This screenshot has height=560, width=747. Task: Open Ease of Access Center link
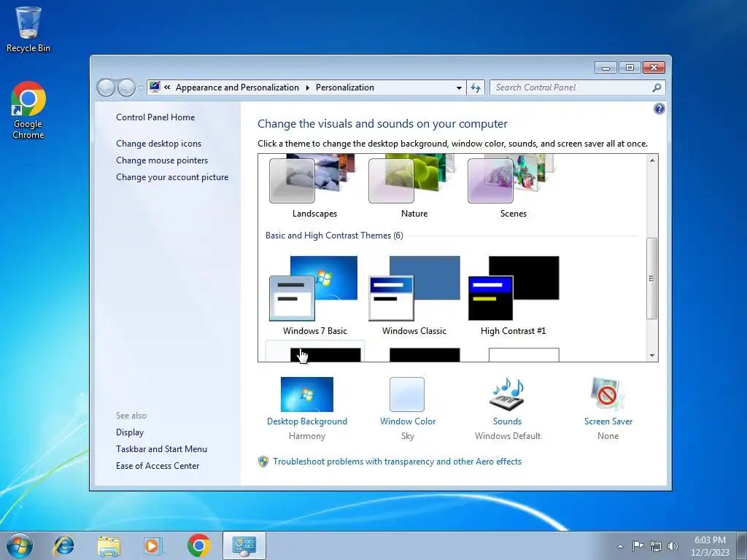[158, 466]
